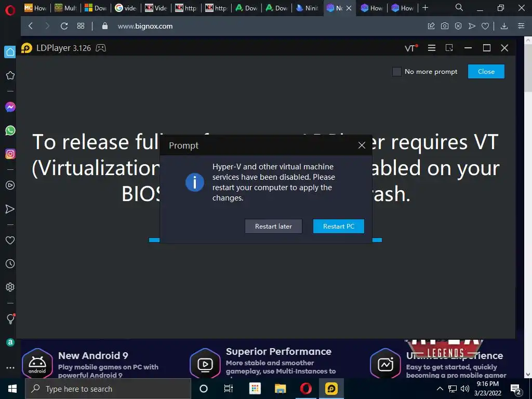Screen dimensions: 532x399
Task: Choose Restart later in the prompt
Action: 273,227
